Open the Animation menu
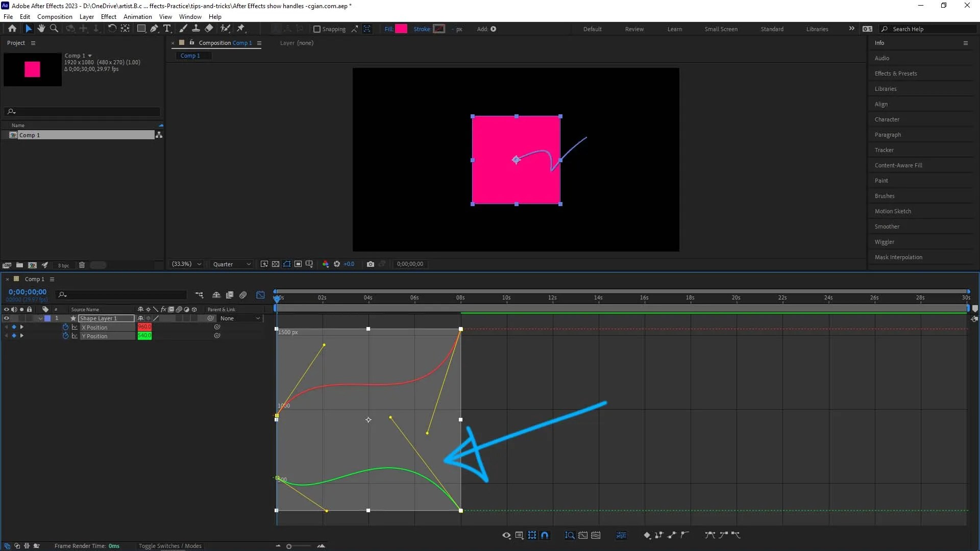980x551 pixels. tap(137, 17)
